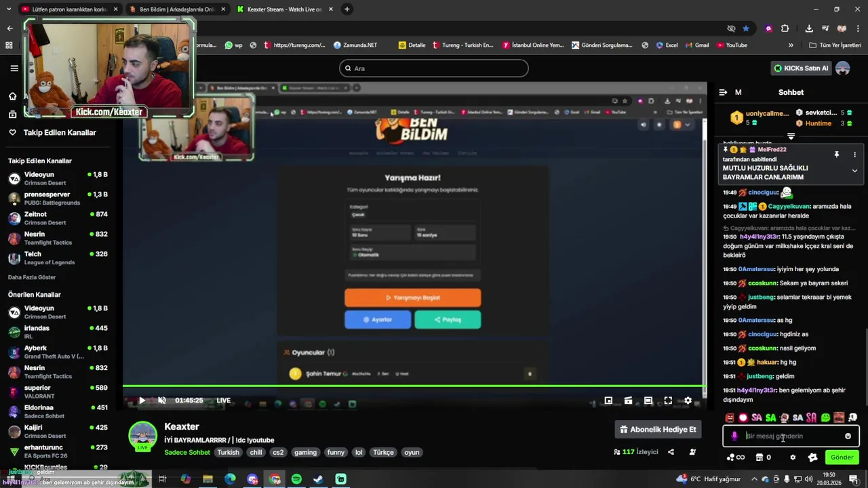
Task: Show hidden system tray icons
Action: click(x=753, y=479)
